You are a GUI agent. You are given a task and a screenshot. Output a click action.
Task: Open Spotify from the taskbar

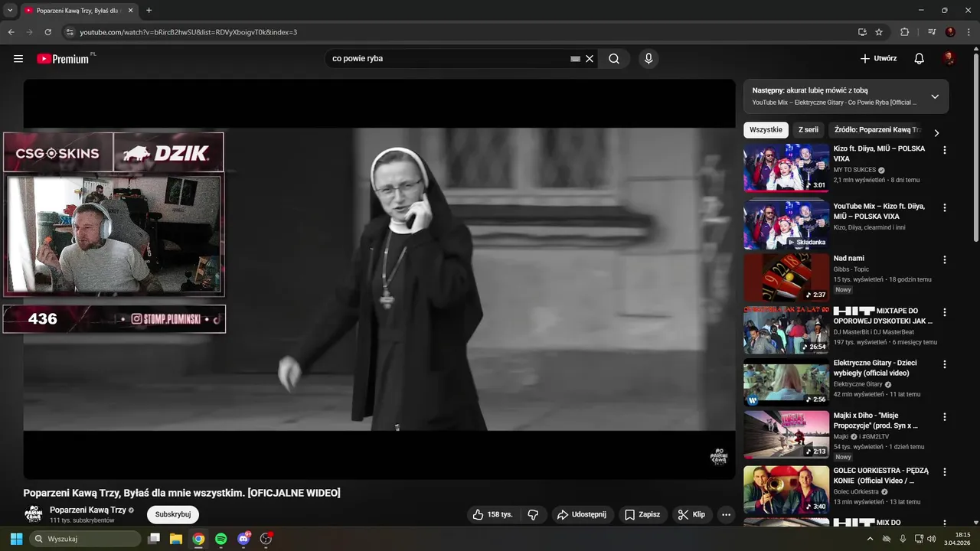[220, 539]
